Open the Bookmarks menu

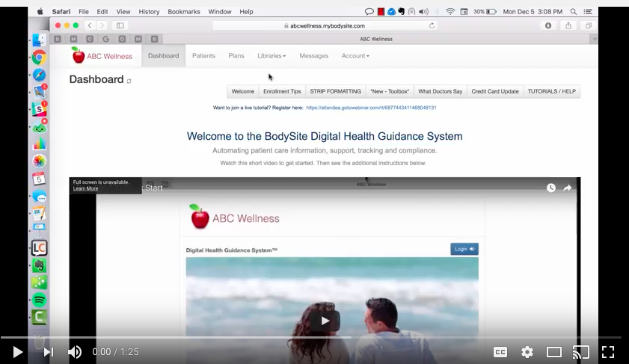184,12
